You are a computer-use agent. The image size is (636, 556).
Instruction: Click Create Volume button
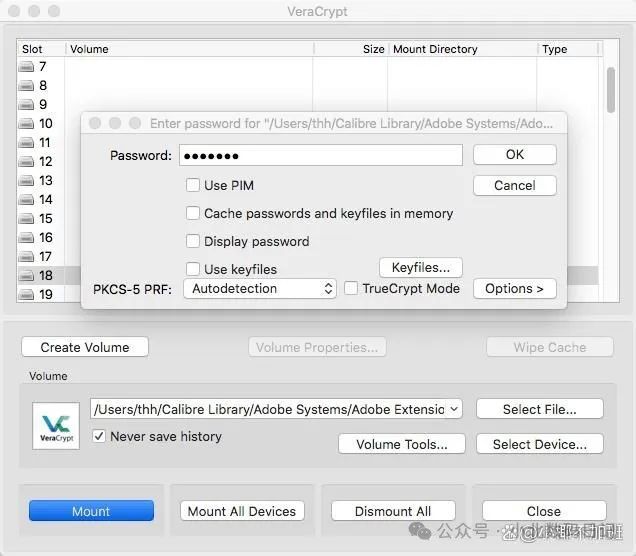pyautogui.click(x=85, y=347)
